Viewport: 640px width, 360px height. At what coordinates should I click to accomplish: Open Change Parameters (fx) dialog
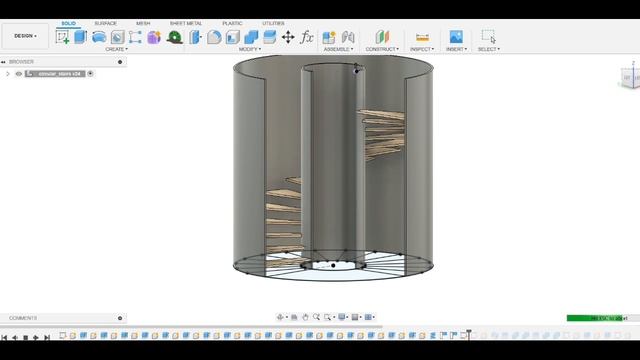tap(307, 37)
